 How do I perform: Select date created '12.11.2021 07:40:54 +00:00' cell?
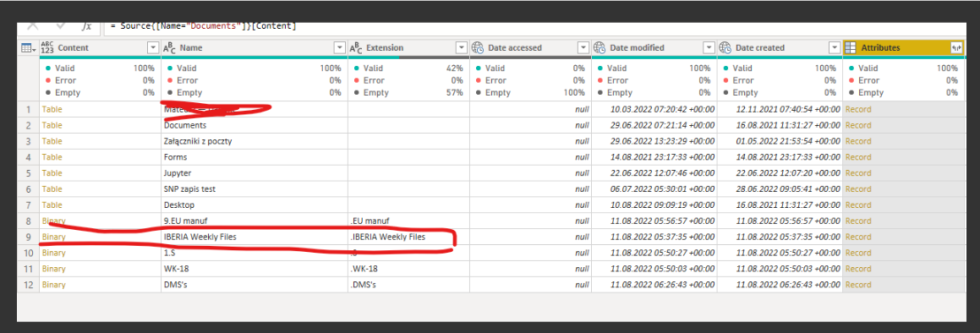click(780, 109)
